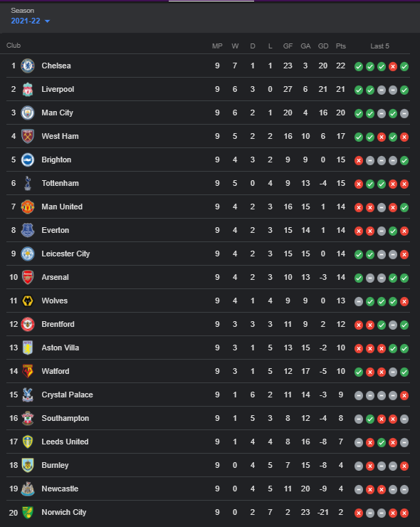Click the Last 5 column header
The width and height of the screenshot is (420, 527).
[379, 46]
